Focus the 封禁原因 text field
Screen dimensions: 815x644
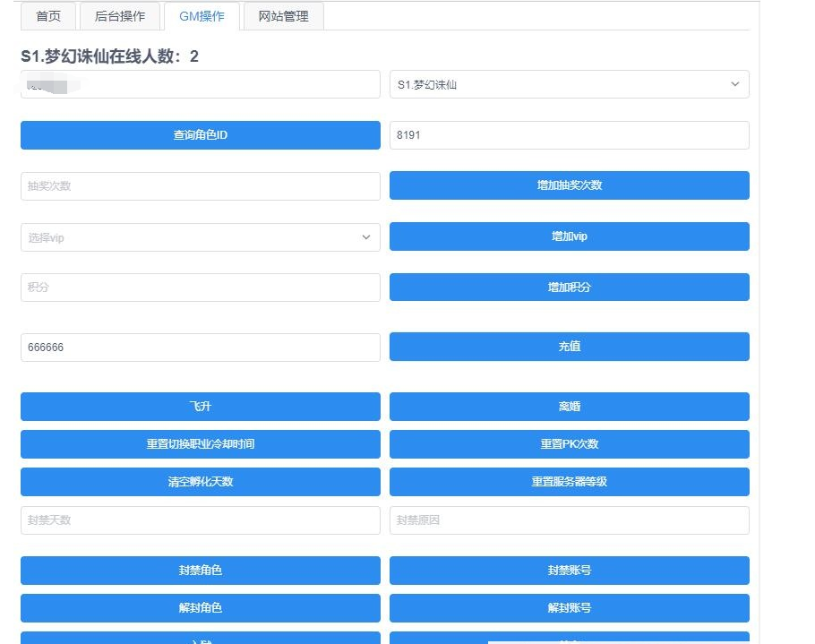pos(569,520)
